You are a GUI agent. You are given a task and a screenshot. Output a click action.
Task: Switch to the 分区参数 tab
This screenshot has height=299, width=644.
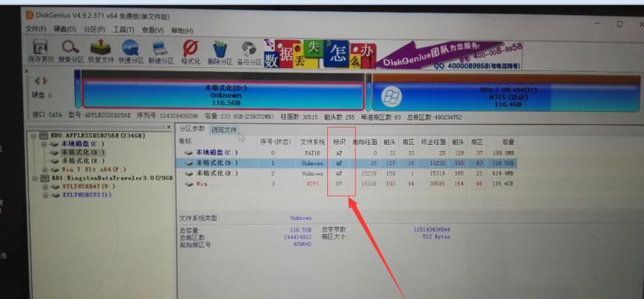[192, 129]
